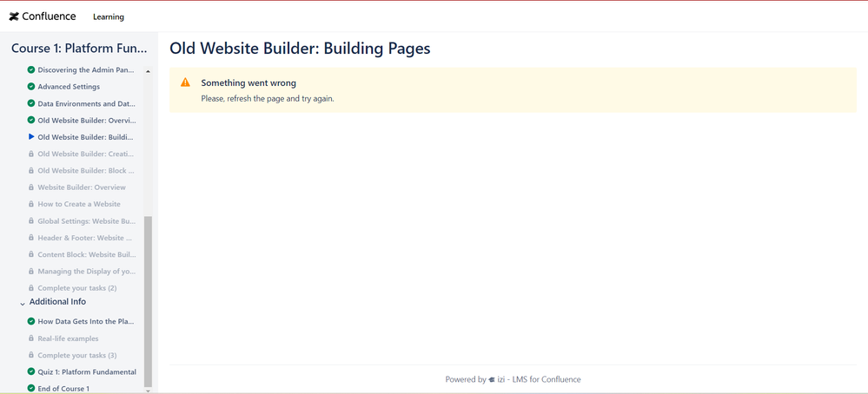Screen dimensions: 868x394
Task: Select locked Real-life examples item
Action: coord(68,338)
